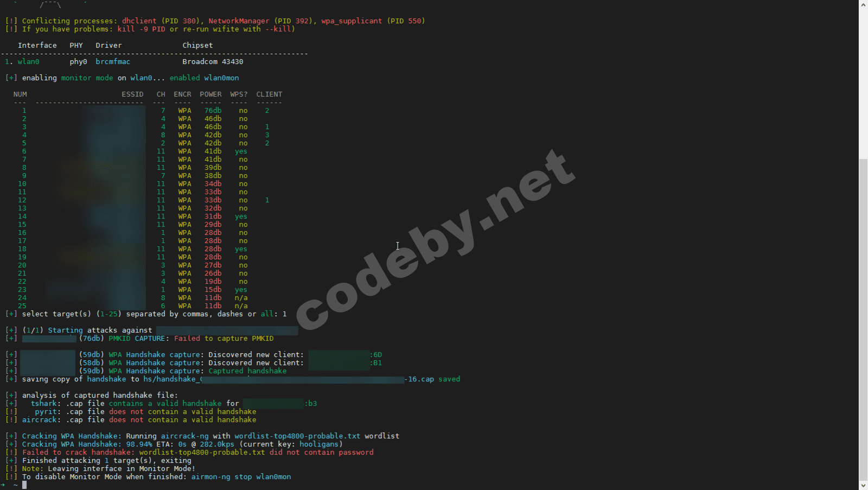The height and width of the screenshot is (490, 868).
Task: Click client MAC suffix ':6D'
Action: pos(376,355)
